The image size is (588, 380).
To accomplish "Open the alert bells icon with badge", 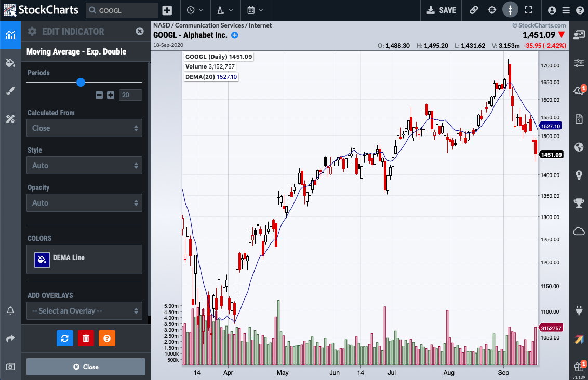I will point(579,90).
